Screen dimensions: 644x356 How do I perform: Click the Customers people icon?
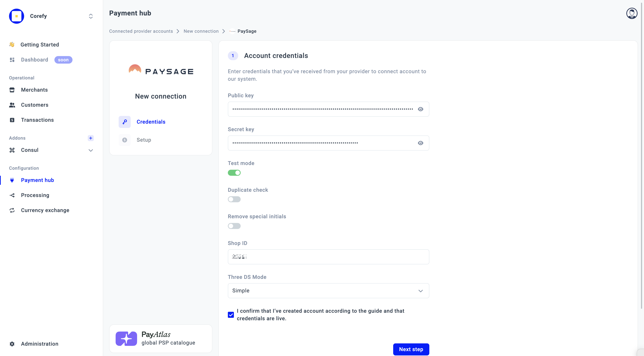pos(12,105)
